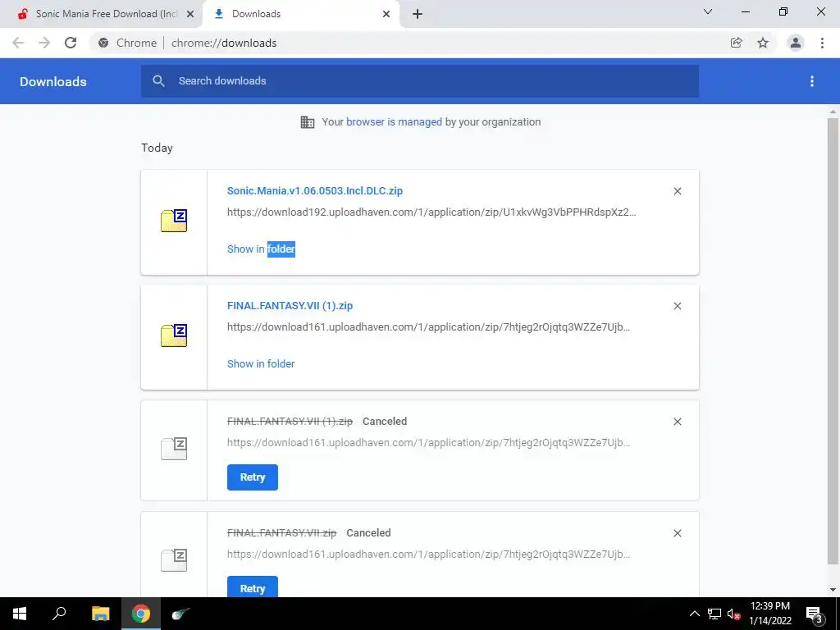Click the Downloads page title
Screen dimensions: 840x630
tap(53, 81)
